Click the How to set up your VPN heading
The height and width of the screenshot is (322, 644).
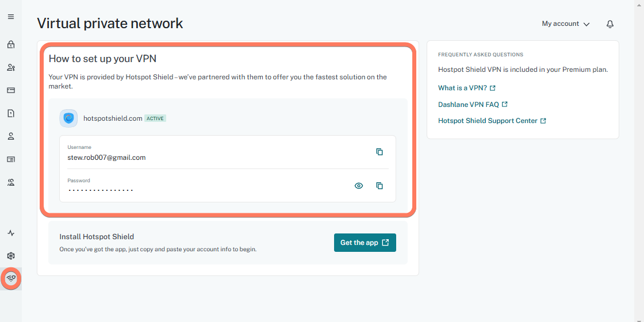pyautogui.click(x=103, y=58)
